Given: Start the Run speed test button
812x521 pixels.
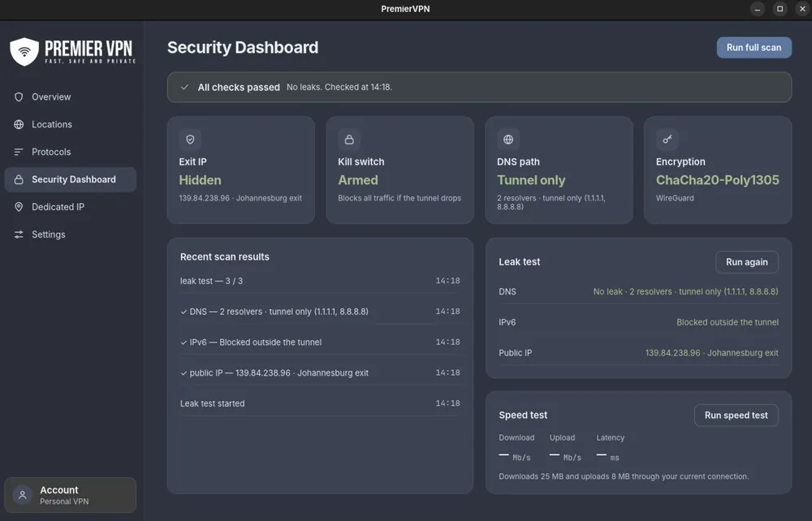Looking at the screenshot, I should click(x=736, y=415).
